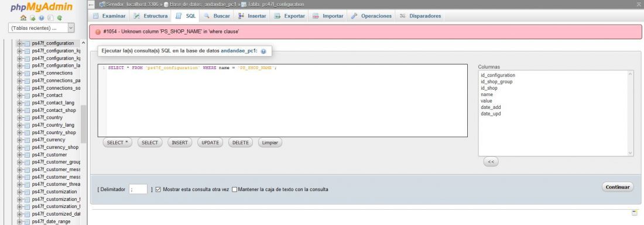Click table icon next to ps47f_date_range
Image resolution: width=644 pixels, height=225 pixels.
tap(27, 221)
